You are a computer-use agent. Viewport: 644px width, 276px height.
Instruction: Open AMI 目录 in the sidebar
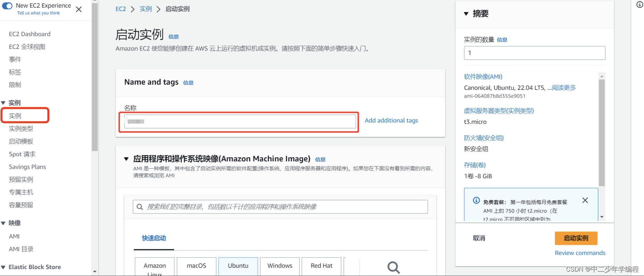(21, 249)
